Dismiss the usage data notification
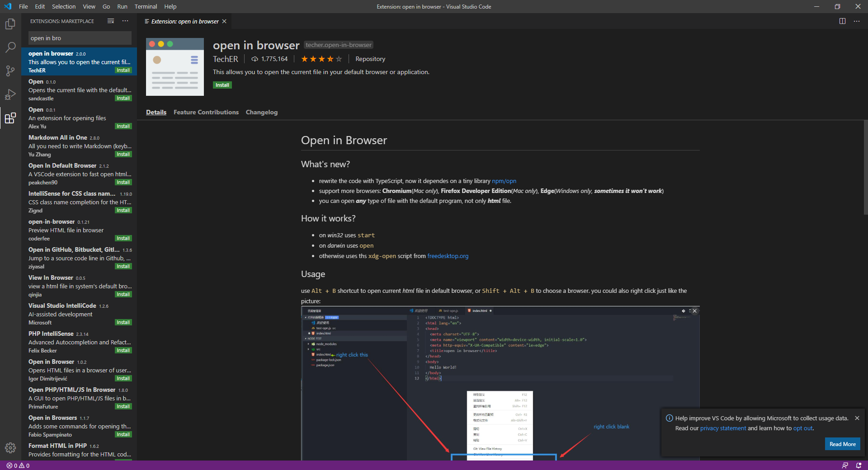 pyautogui.click(x=857, y=418)
